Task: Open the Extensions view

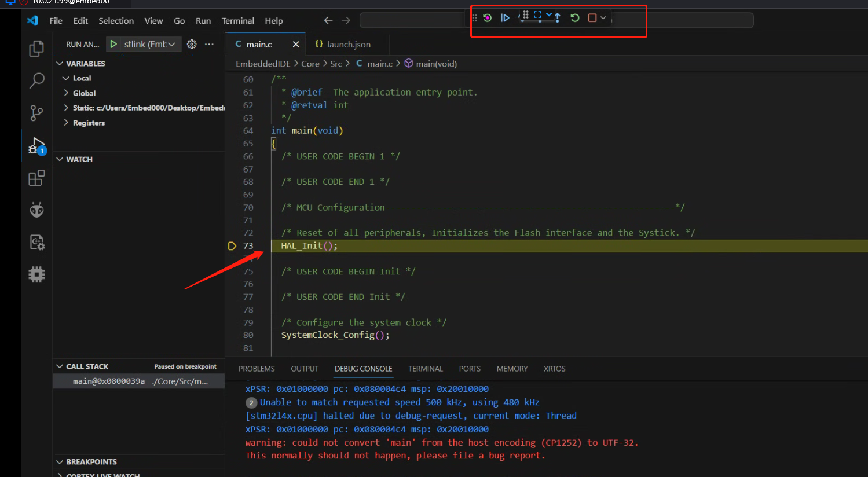Action: tap(36, 178)
